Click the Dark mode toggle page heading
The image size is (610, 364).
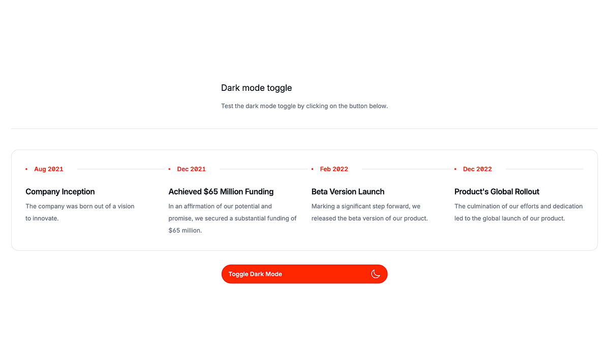click(256, 88)
